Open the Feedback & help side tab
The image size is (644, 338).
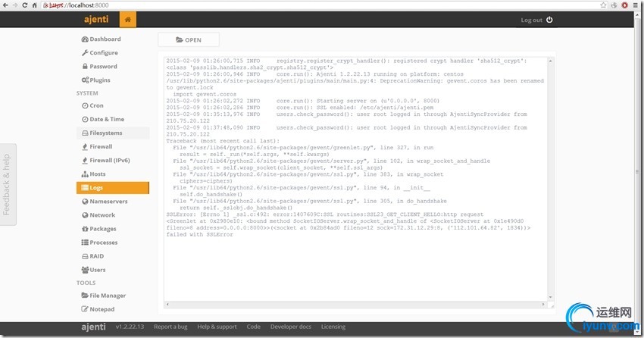pyautogui.click(x=8, y=184)
